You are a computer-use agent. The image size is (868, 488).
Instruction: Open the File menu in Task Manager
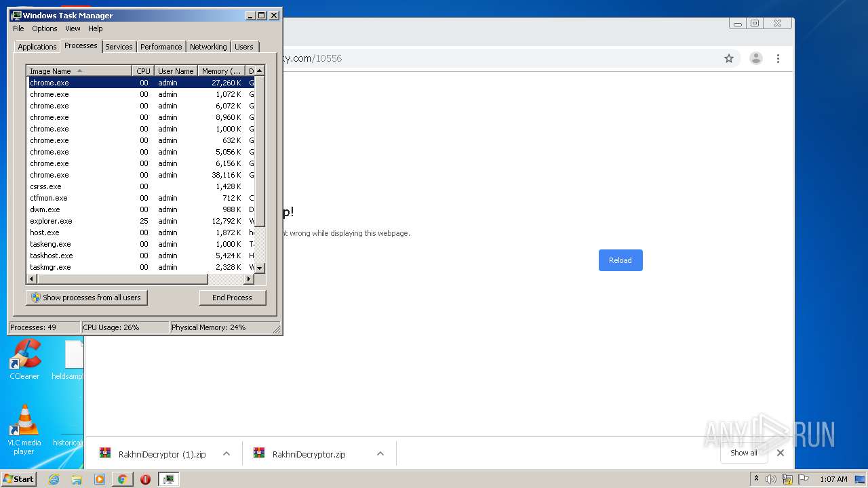[x=18, y=28]
